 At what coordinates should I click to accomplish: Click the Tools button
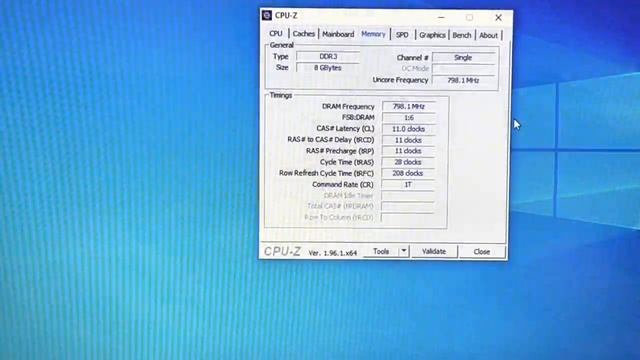pyautogui.click(x=381, y=251)
